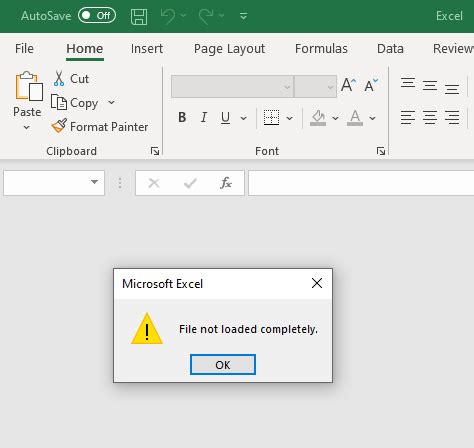The image size is (474, 448).
Task: Open the File tab
Action: pos(24,49)
